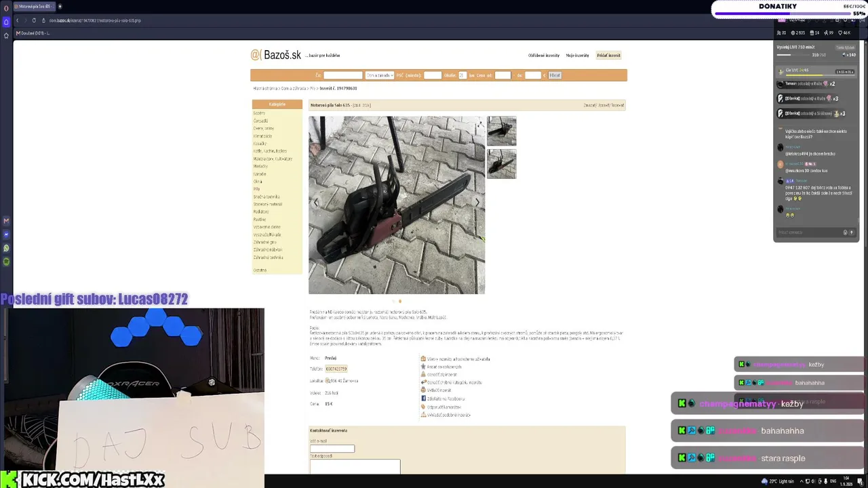Open the category dropdown in the search bar
This screenshot has width=868, height=488.
[x=379, y=75]
